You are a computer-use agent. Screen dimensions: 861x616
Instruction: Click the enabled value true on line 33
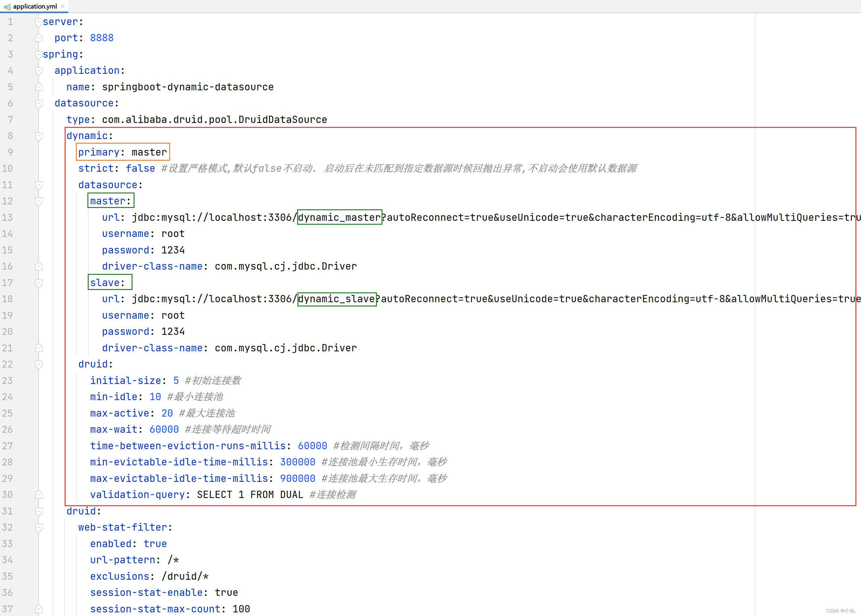[x=155, y=544]
